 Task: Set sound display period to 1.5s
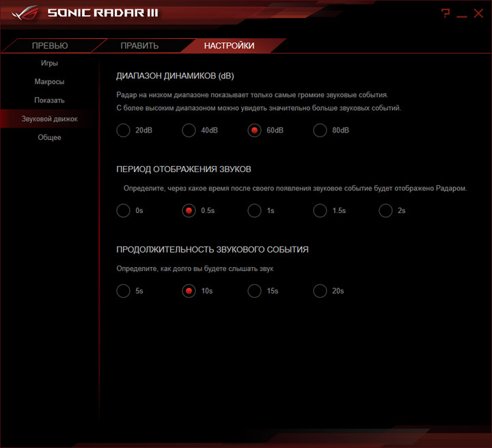point(320,210)
